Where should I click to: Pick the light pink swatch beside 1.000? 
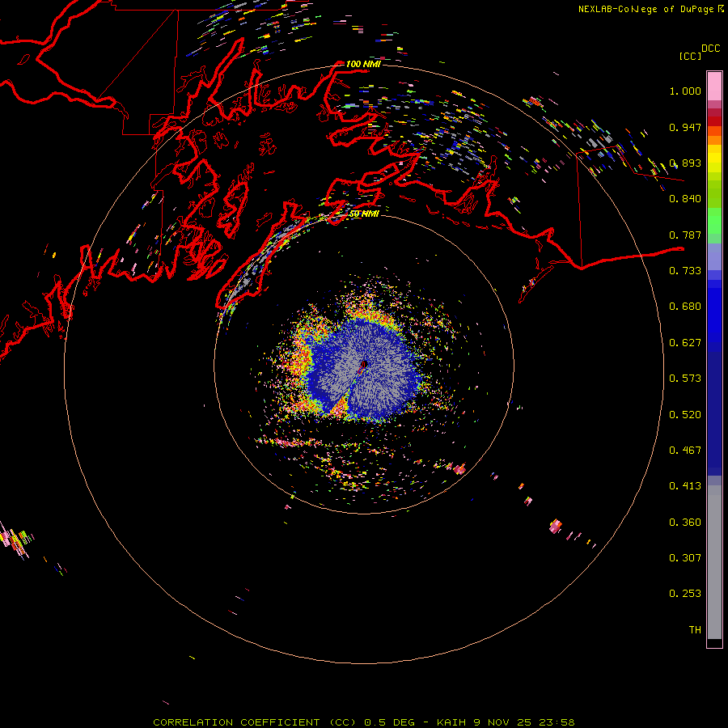(x=714, y=87)
